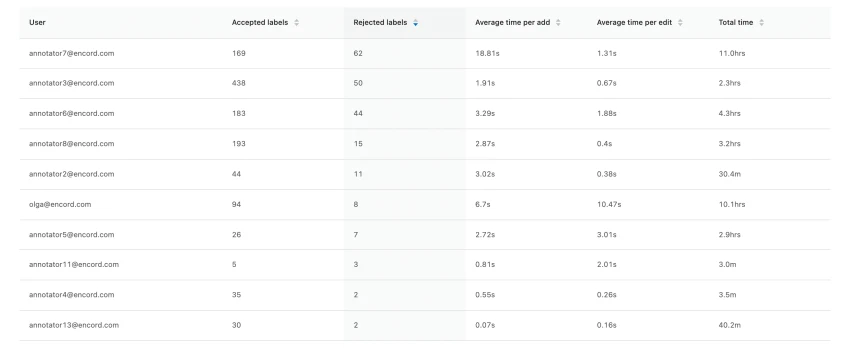Click accepted labels value 183
This screenshot has width=850, height=364.
click(239, 113)
